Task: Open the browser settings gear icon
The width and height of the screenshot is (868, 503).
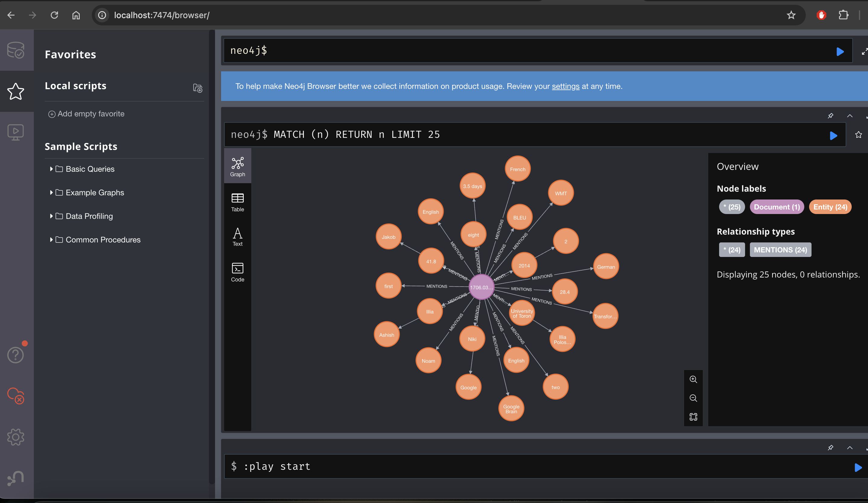Action: tap(15, 437)
